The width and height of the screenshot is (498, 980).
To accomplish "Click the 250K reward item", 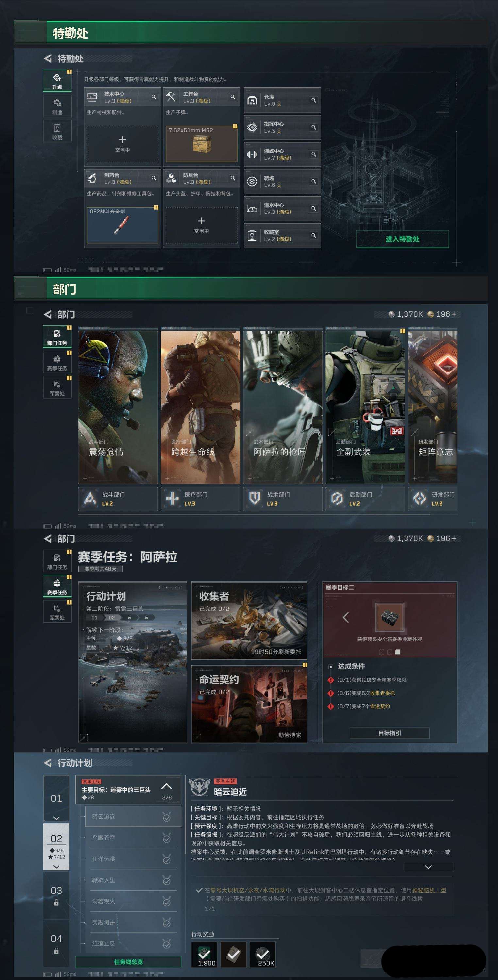I will coord(263,955).
